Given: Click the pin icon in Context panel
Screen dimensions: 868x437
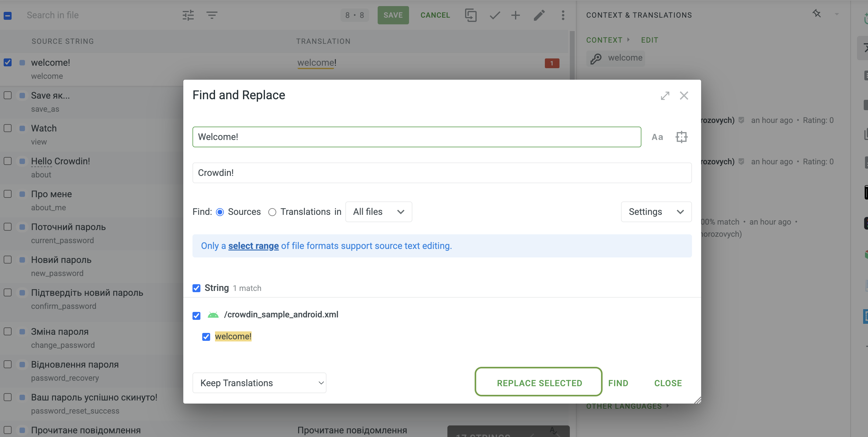Looking at the screenshot, I should point(817,13).
